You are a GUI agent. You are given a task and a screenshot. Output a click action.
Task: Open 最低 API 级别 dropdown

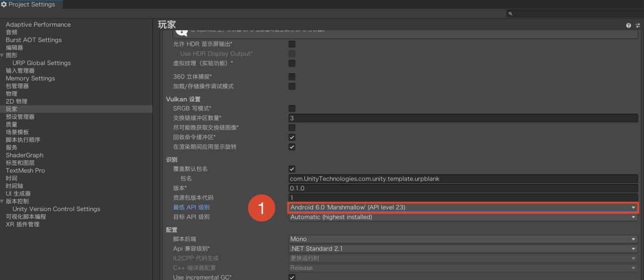click(x=463, y=208)
